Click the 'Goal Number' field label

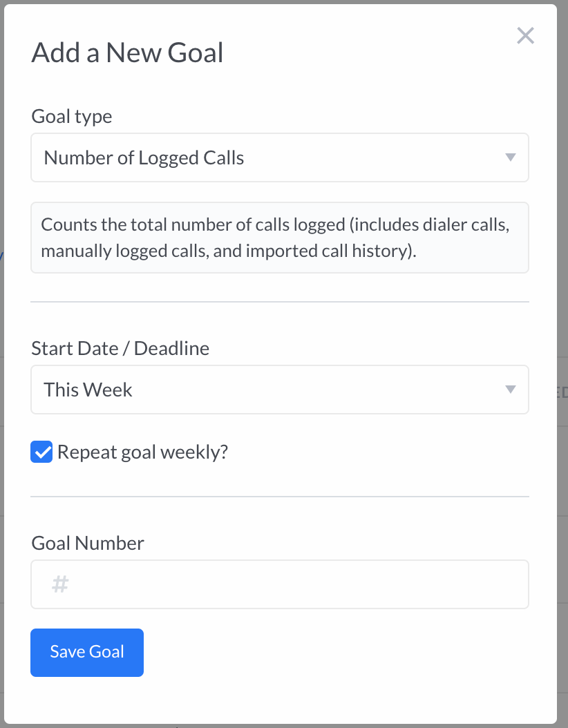pyautogui.click(x=88, y=543)
